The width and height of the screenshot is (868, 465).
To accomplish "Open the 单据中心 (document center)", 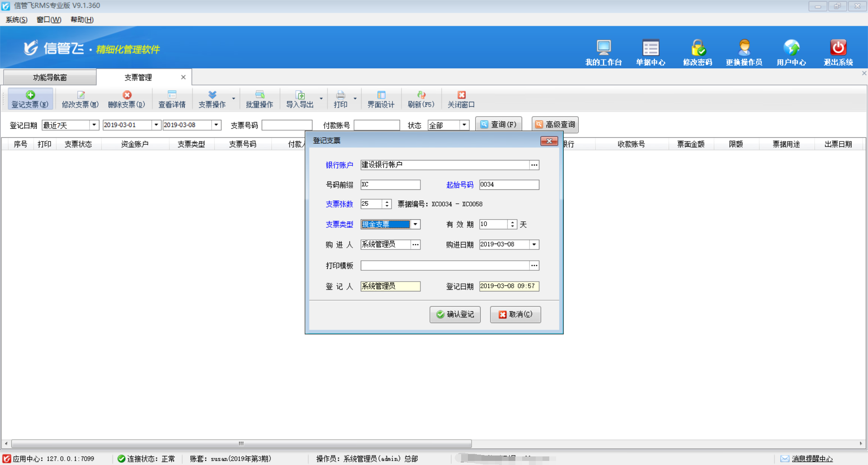I will [x=651, y=51].
